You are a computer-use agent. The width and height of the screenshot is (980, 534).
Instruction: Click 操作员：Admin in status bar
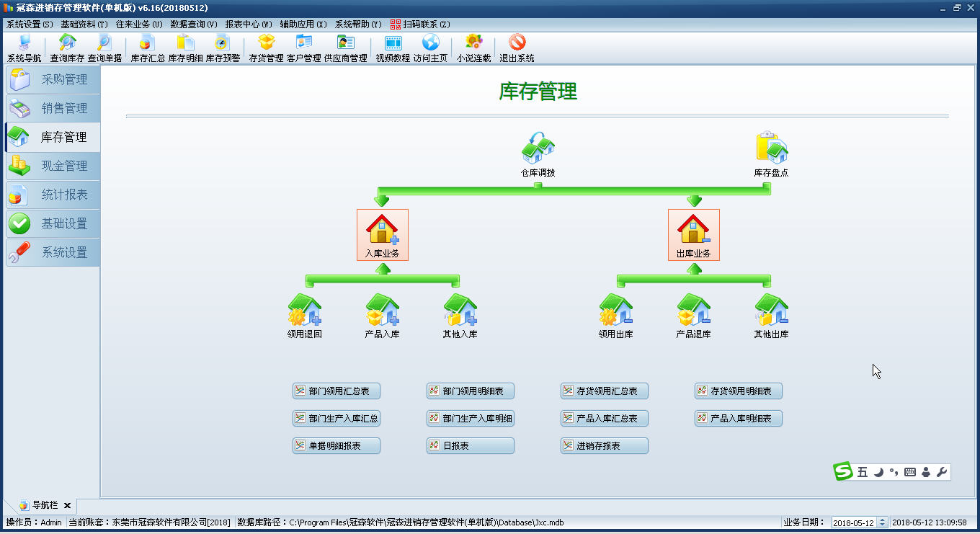(34, 522)
